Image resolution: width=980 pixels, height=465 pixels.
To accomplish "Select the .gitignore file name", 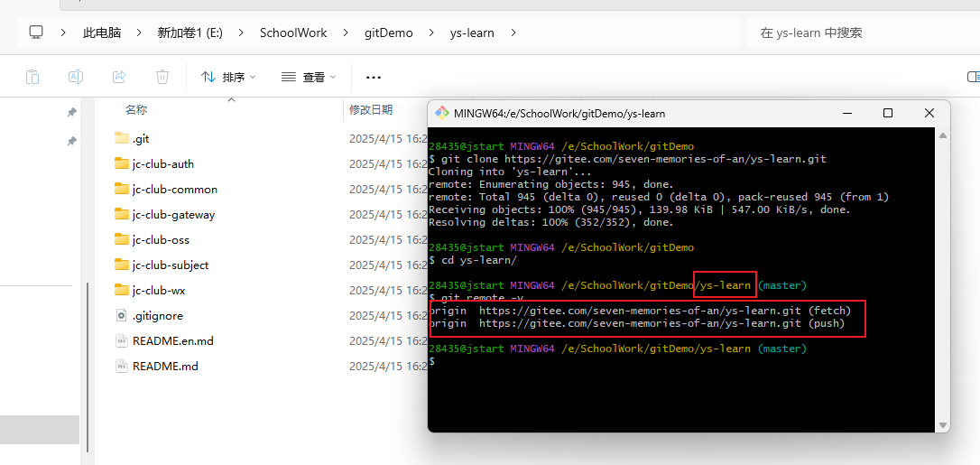I will 158,316.
